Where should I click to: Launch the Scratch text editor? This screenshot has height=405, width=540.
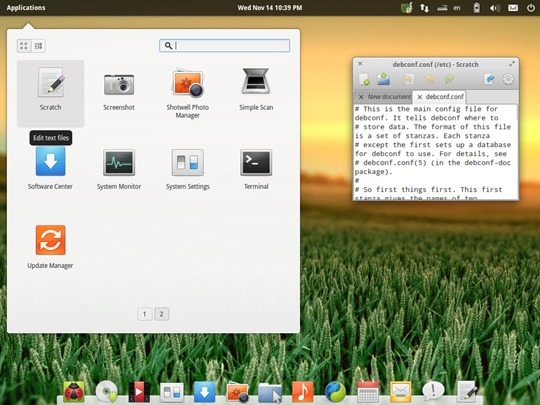pos(51,93)
